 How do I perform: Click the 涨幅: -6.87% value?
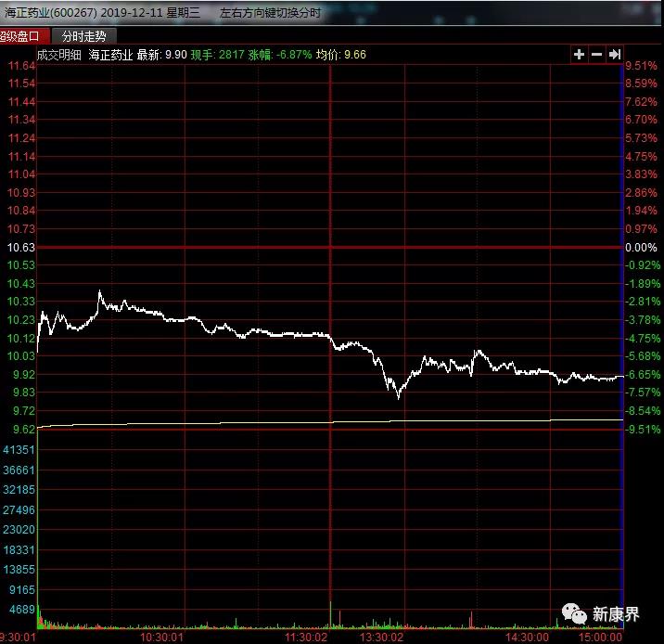(x=280, y=55)
